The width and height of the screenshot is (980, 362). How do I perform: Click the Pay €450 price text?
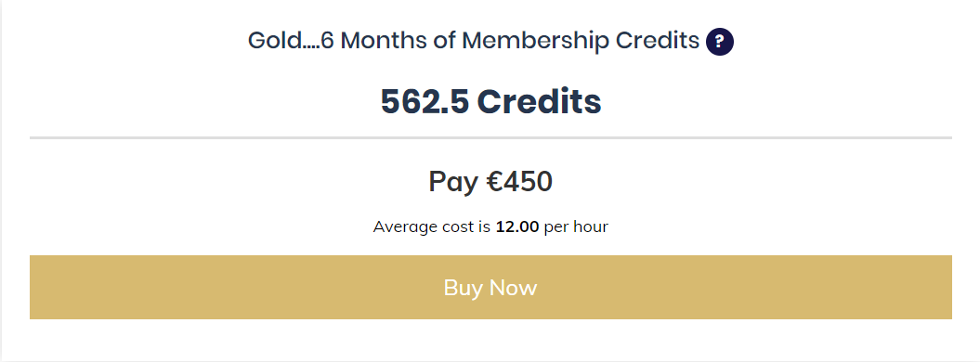(x=490, y=182)
